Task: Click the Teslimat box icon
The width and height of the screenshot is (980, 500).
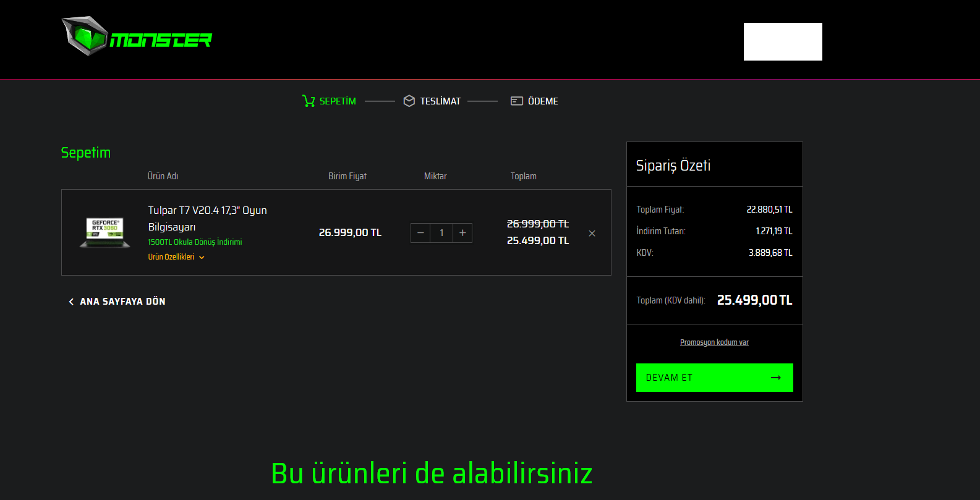Action: point(409,101)
